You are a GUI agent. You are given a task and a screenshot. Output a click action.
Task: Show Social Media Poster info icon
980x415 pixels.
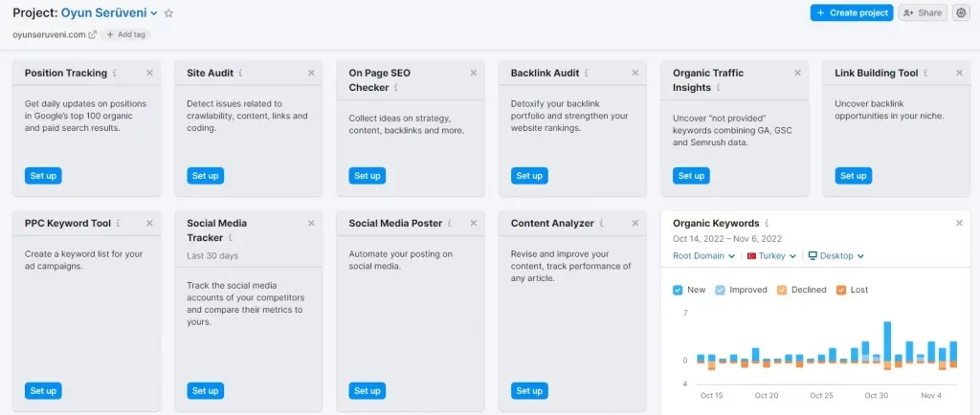point(450,224)
